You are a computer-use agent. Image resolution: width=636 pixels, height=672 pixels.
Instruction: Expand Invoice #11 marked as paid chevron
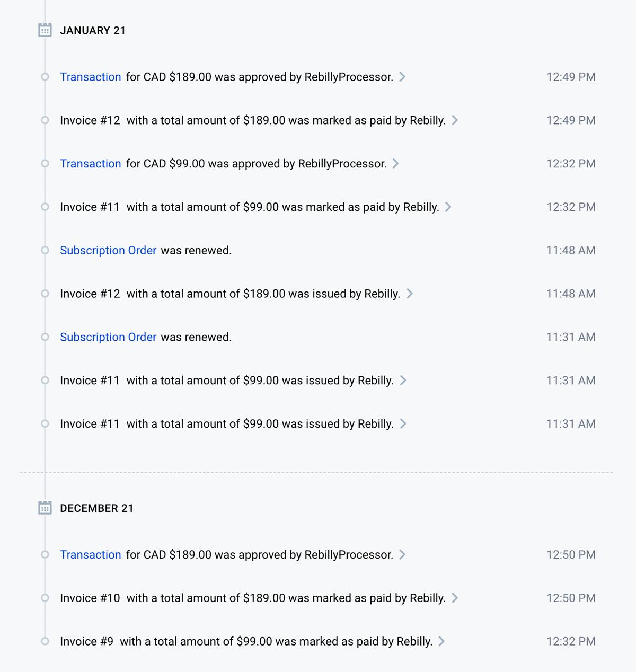(448, 207)
